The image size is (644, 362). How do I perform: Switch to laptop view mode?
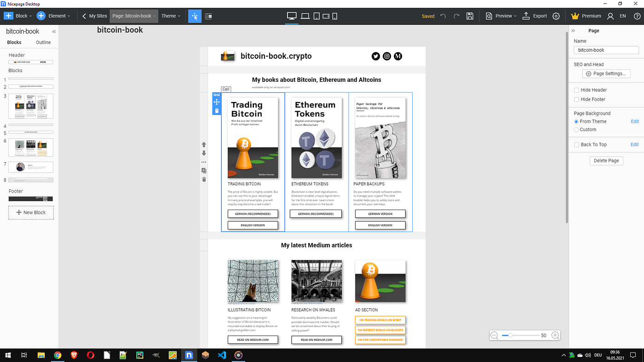[x=305, y=16]
